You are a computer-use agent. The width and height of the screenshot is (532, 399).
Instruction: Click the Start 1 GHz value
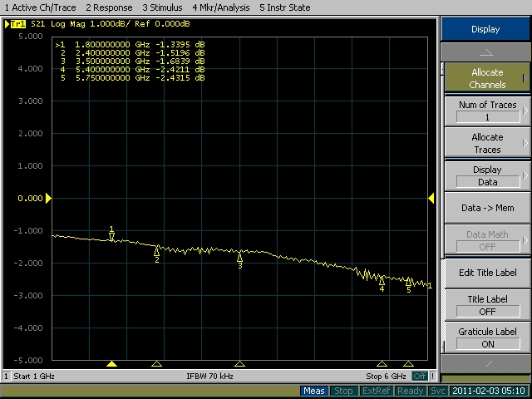tap(34, 376)
